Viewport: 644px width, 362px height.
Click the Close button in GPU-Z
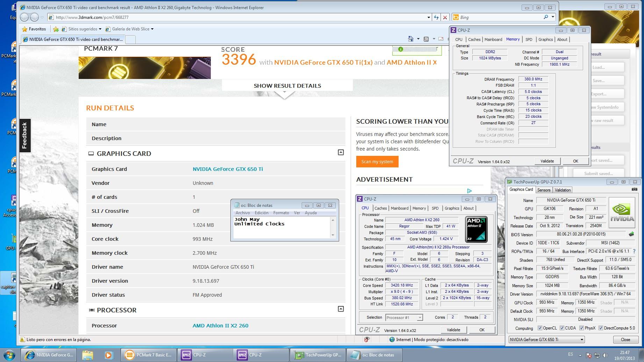[625, 340]
